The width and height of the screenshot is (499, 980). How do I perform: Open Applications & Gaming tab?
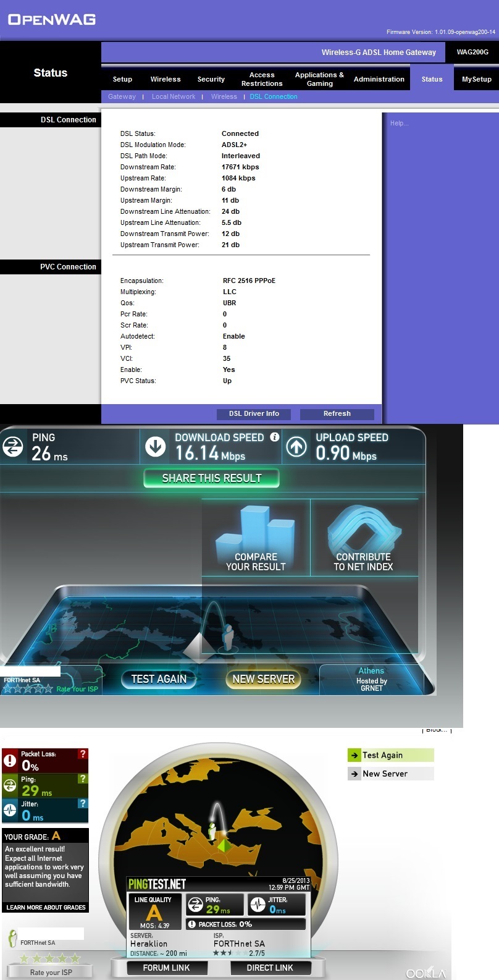click(x=319, y=79)
